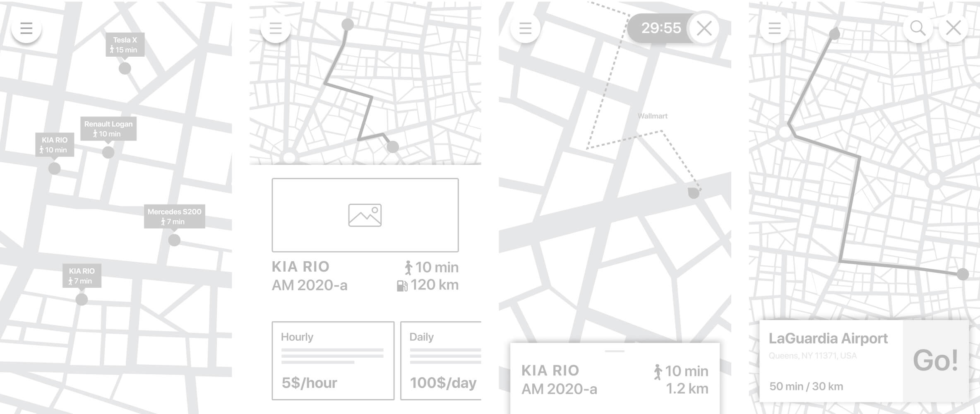
Task: Open menu on KIA RIO details screen
Action: (x=276, y=28)
